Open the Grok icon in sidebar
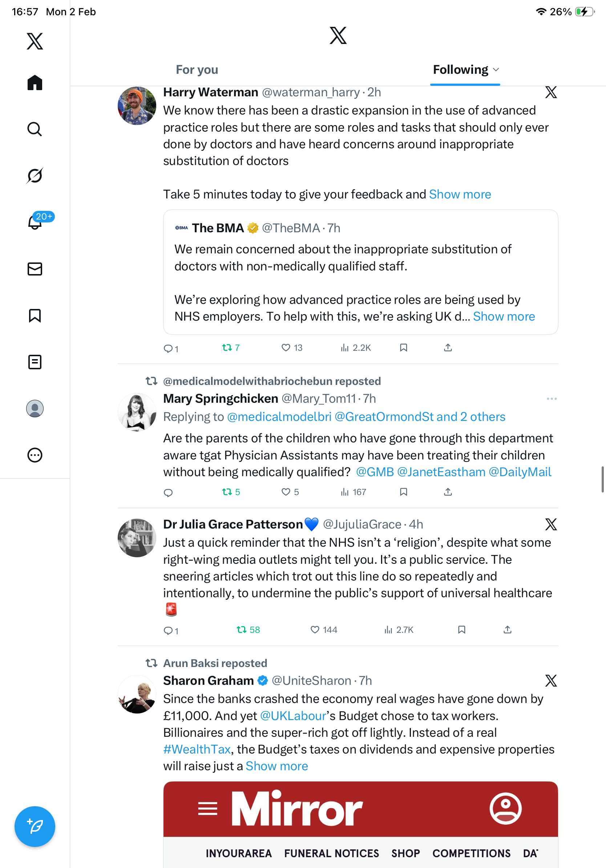 pos(35,176)
